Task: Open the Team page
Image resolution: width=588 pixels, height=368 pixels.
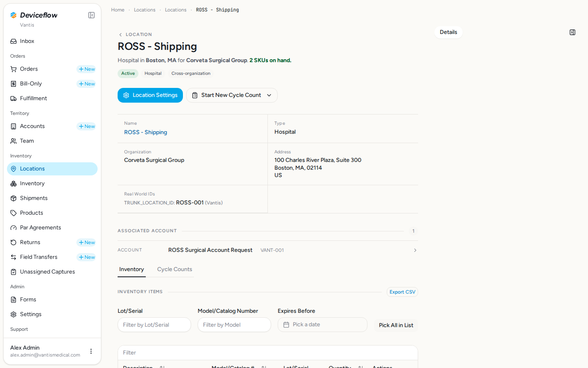Action: (x=52, y=141)
